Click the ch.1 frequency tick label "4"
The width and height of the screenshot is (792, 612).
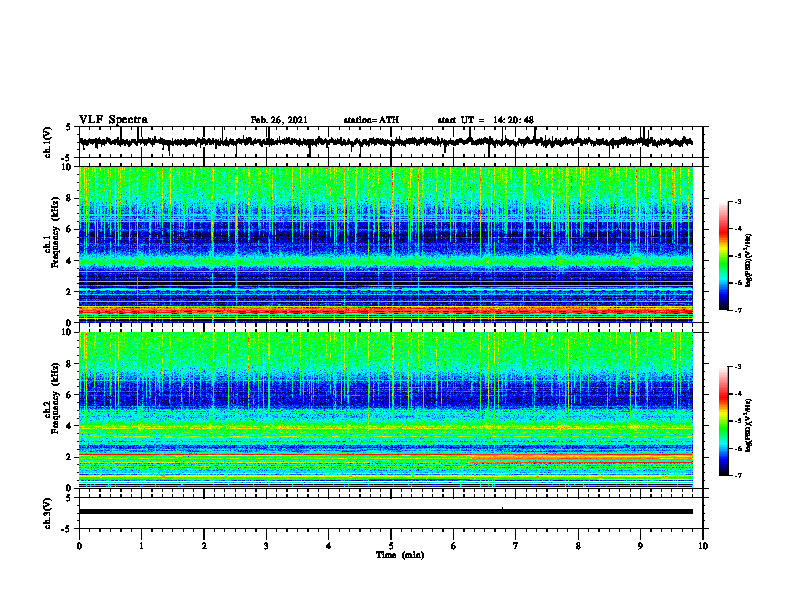point(69,261)
